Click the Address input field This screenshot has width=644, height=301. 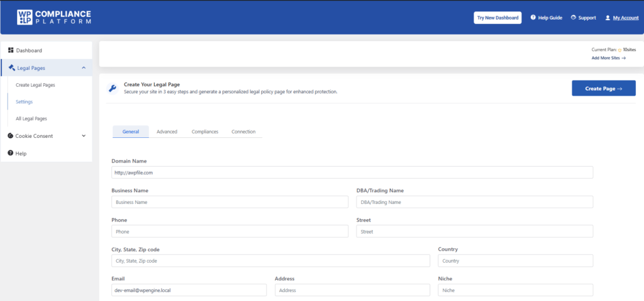352,290
